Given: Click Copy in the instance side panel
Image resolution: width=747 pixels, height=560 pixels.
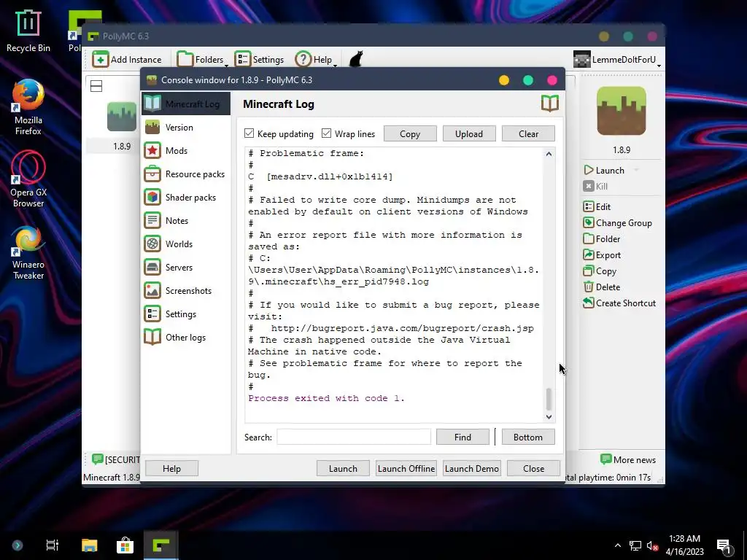Looking at the screenshot, I should coord(600,271).
